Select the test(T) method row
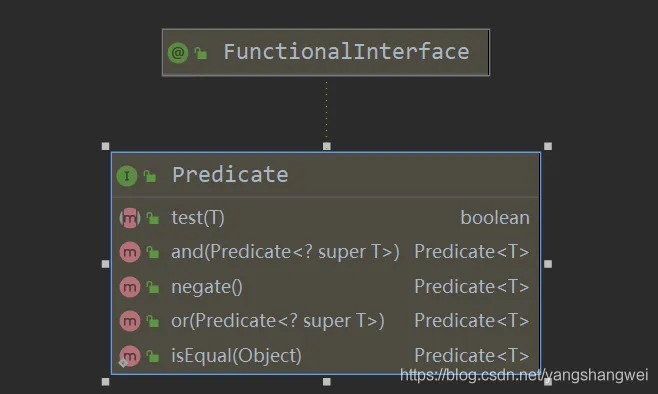The height and width of the screenshot is (394, 658). [x=326, y=218]
